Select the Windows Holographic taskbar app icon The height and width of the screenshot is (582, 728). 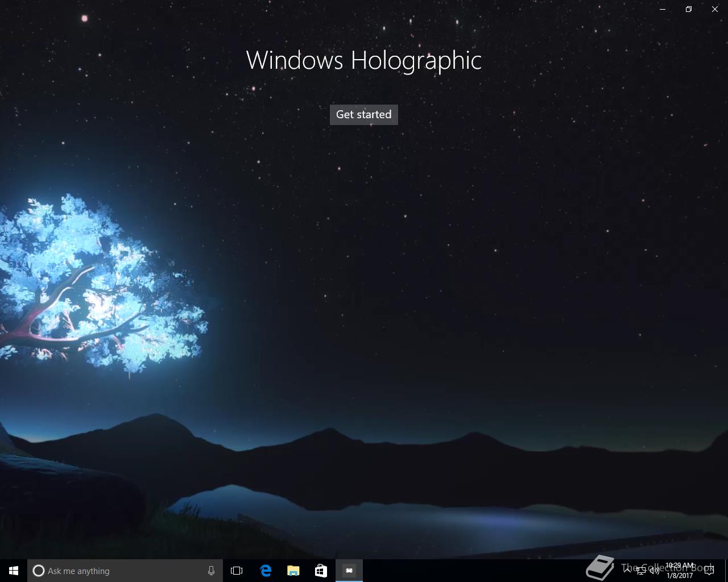coord(349,571)
